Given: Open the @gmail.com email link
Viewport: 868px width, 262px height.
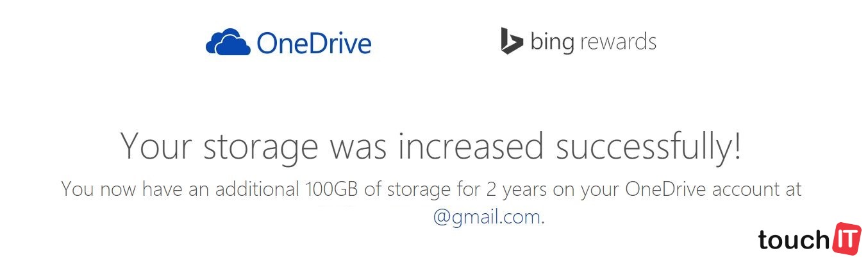Looking at the screenshot, I should tap(487, 217).
